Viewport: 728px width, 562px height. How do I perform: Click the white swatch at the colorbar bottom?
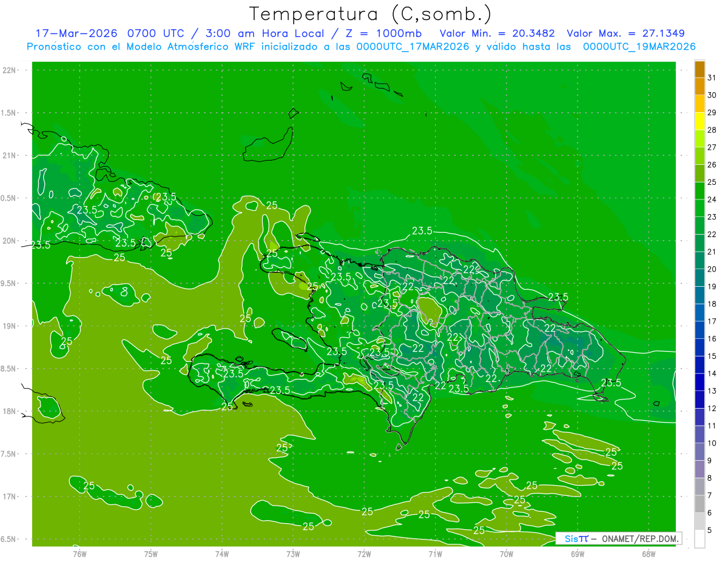click(x=699, y=539)
